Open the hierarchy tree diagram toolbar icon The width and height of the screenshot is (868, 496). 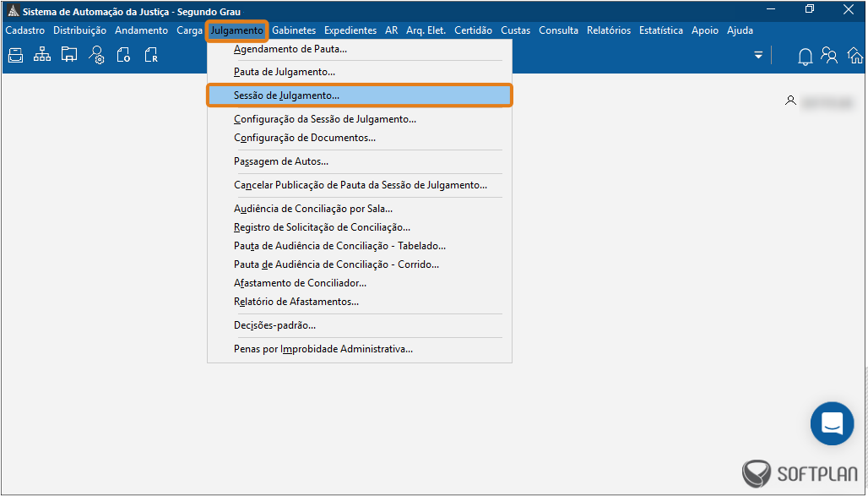coord(42,55)
